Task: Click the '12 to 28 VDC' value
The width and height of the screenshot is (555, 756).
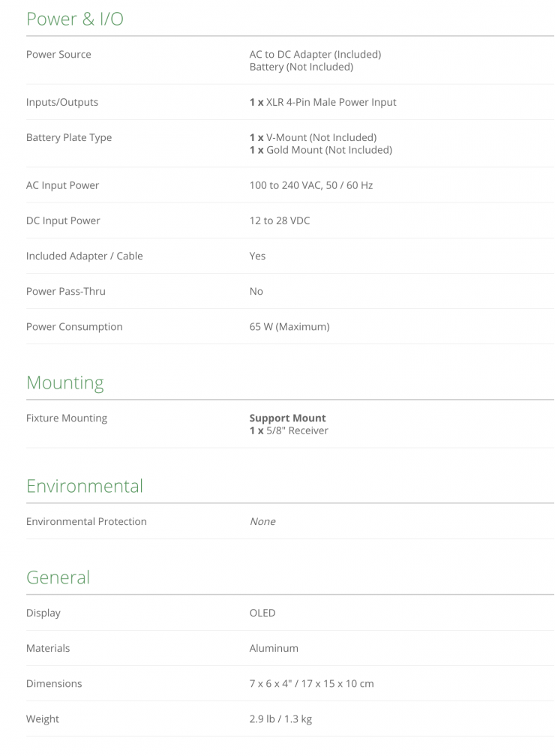Action: (x=279, y=221)
